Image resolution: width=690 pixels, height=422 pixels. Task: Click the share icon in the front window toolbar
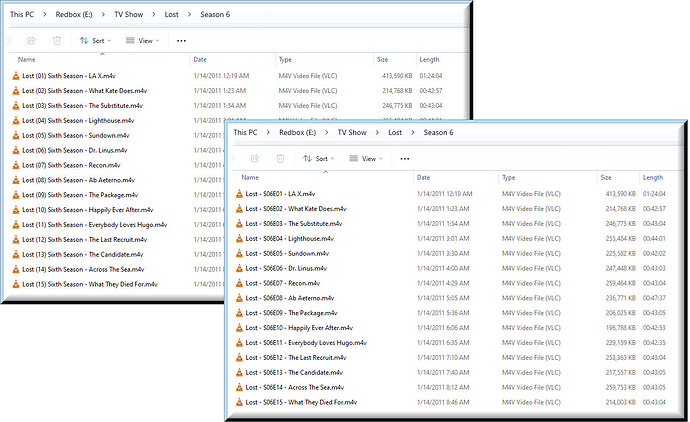coord(254,158)
